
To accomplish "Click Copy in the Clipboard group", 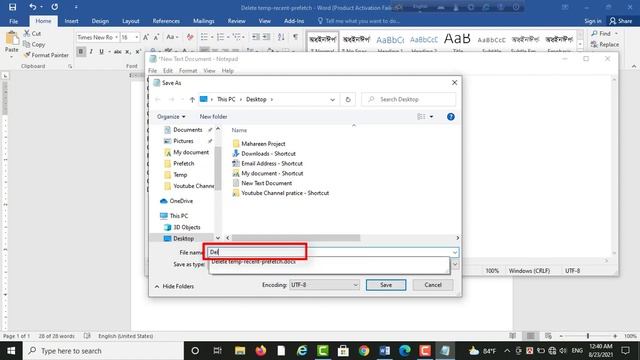I will (x=34, y=44).
